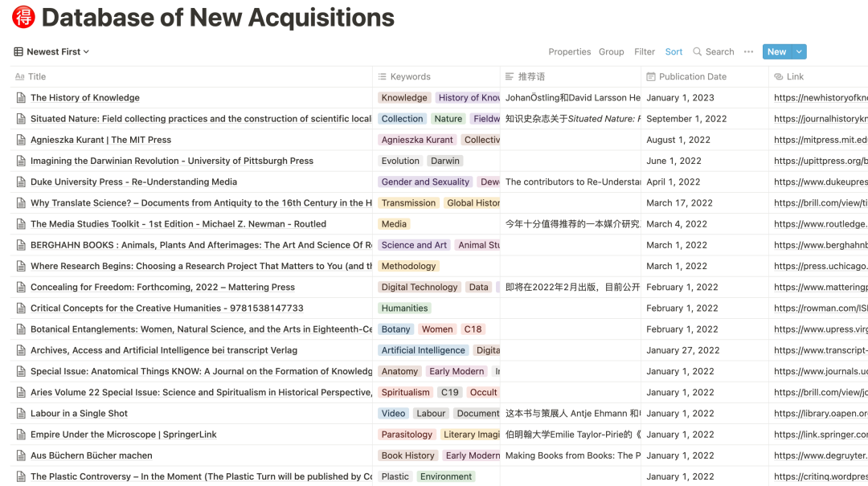Click the Parasitology keyword tag
The width and height of the screenshot is (868, 486).
click(x=407, y=434)
